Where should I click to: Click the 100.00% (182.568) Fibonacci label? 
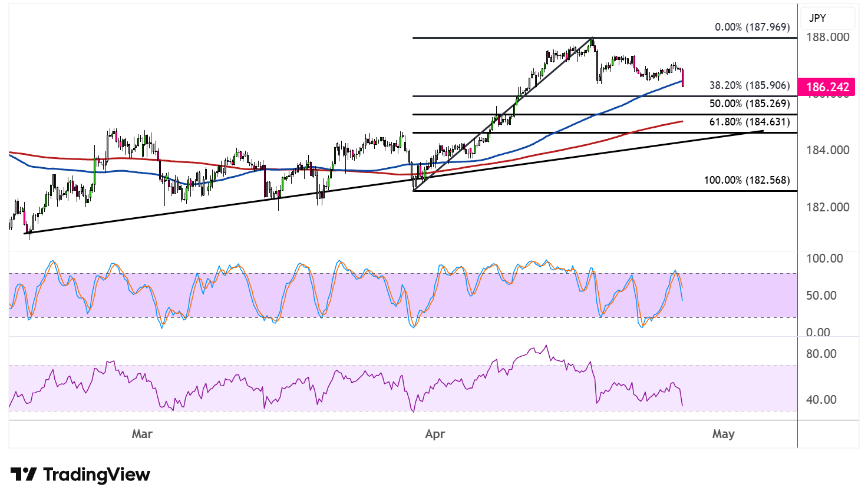point(747,180)
